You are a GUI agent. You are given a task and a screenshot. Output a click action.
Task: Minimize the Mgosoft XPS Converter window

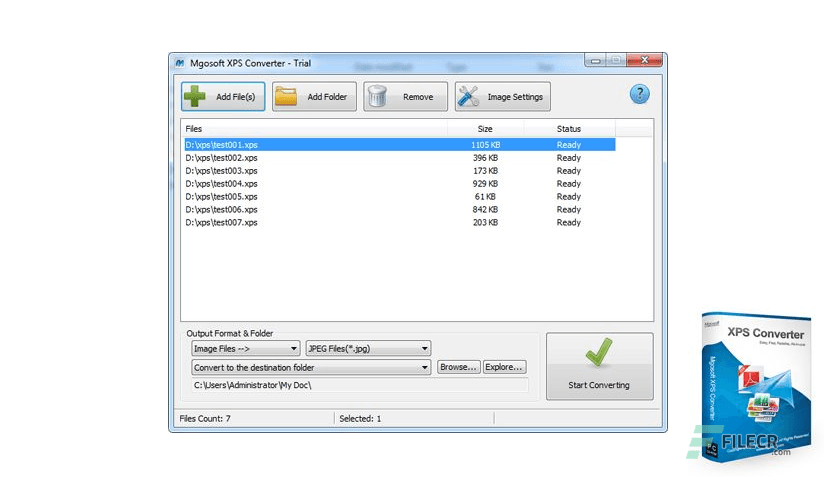click(596, 60)
